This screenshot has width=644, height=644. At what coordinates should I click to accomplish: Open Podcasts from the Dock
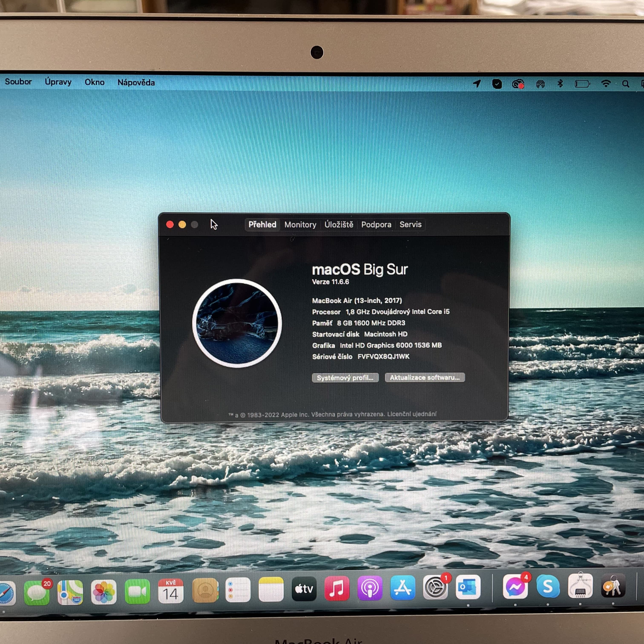pyautogui.click(x=370, y=588)
